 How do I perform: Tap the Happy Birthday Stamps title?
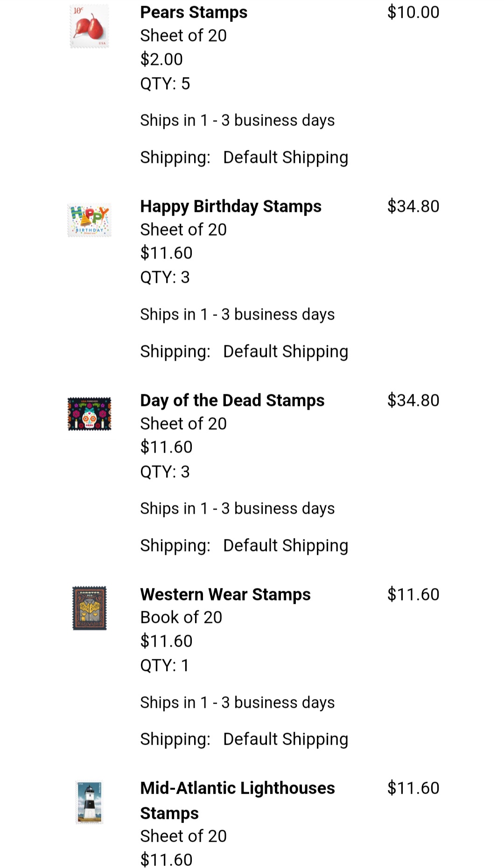231,206
